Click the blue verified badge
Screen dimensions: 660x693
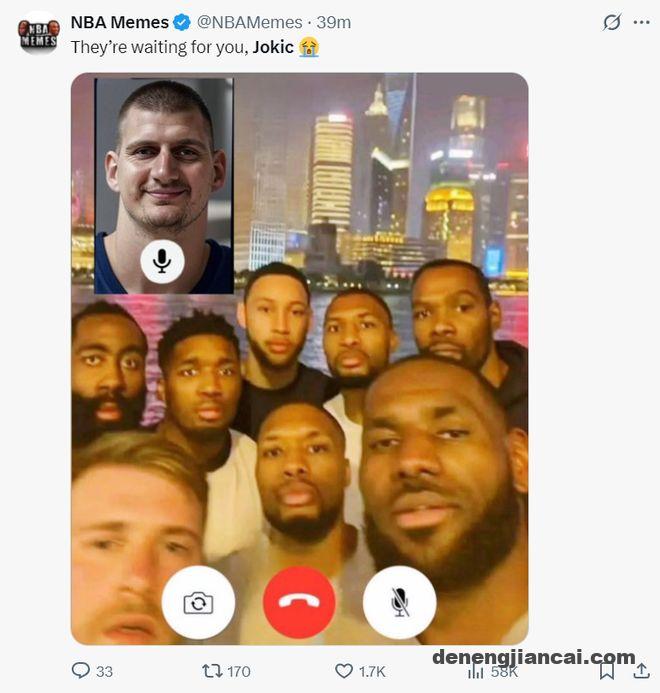tap(182, 22)
